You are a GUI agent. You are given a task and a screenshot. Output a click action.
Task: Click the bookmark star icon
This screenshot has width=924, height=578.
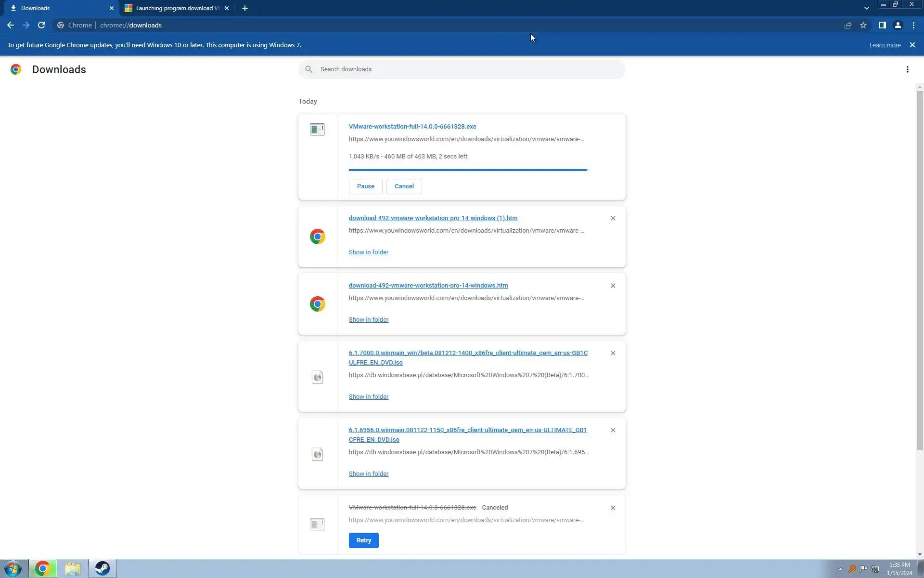[863, 25]
